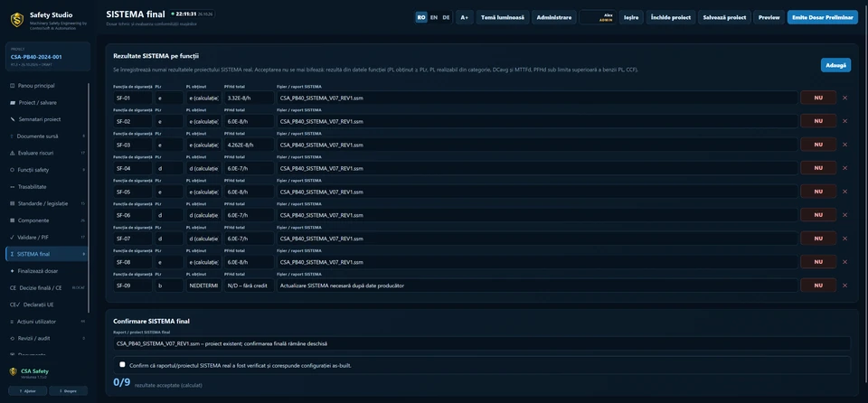Delete the SF-05 row with X

(x=844, y=192)
